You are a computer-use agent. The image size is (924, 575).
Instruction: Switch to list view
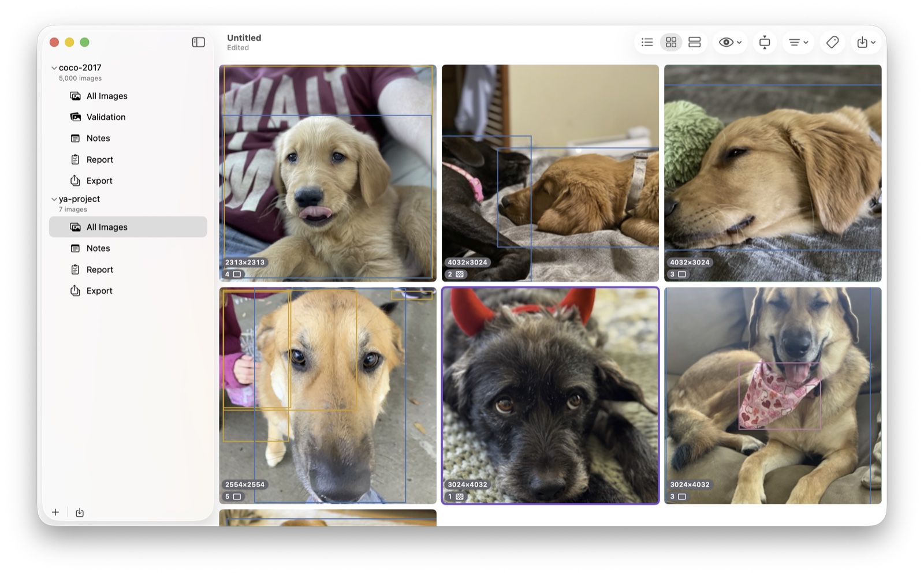tap(647, 42)
